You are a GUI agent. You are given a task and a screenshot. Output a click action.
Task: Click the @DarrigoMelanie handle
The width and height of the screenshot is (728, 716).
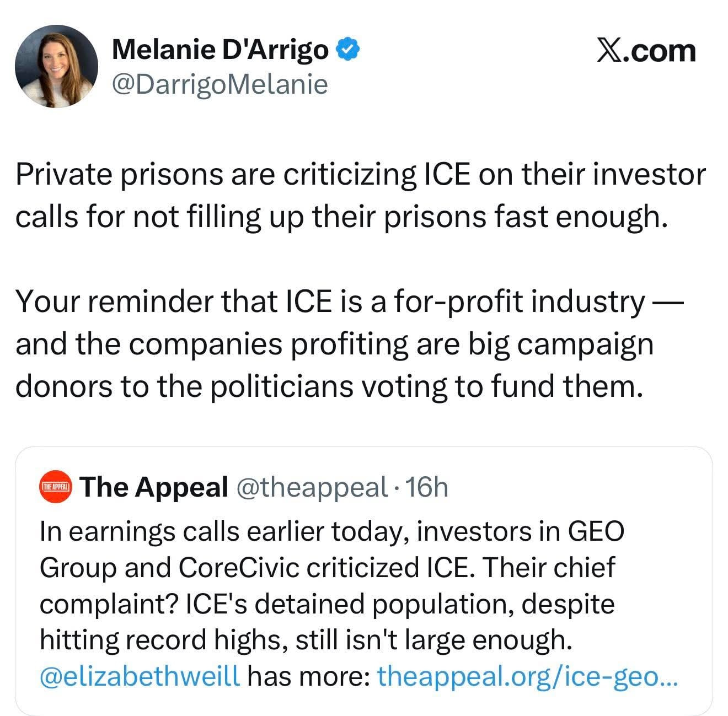click(x=220, y=84)
